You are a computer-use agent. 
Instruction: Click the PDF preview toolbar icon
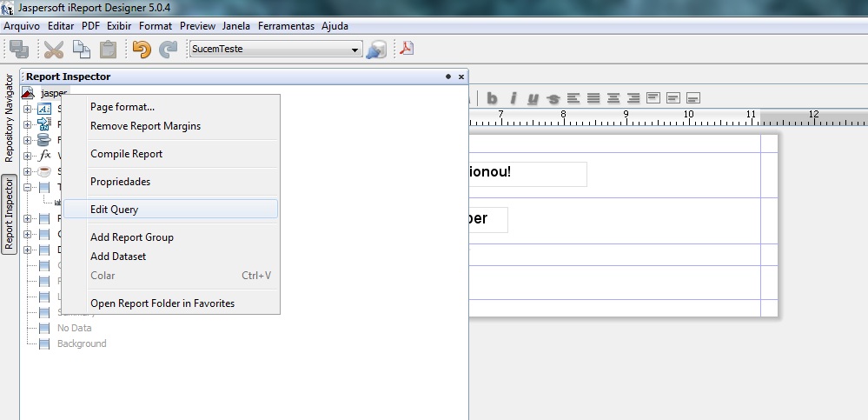(407, 49)
